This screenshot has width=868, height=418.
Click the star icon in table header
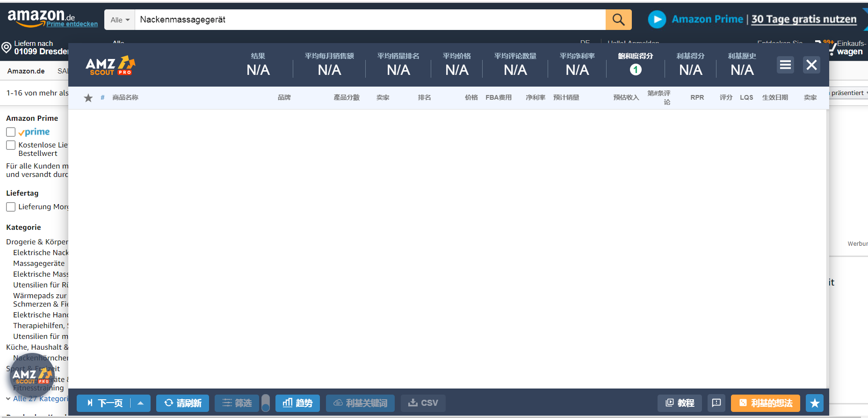point(88,98)
